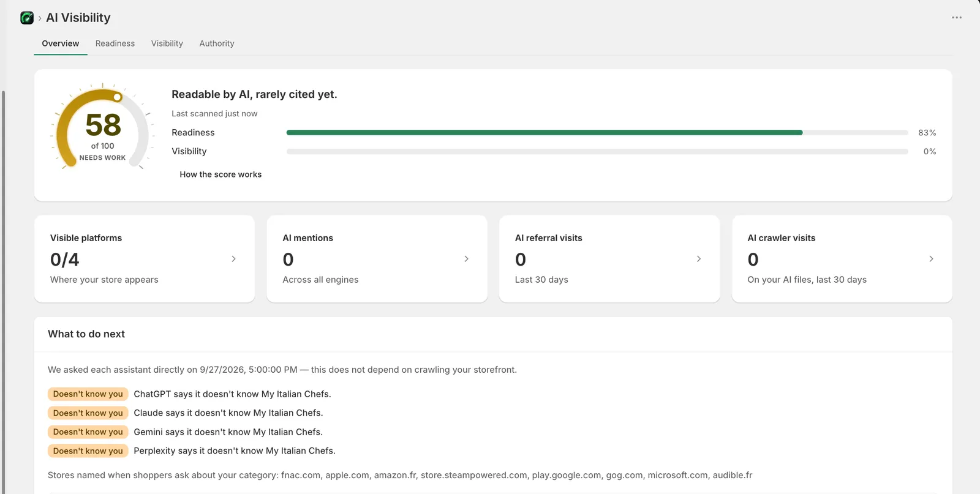The image size is (980, 494).
Task: Click the On your AI files caption
Action: 807,280
